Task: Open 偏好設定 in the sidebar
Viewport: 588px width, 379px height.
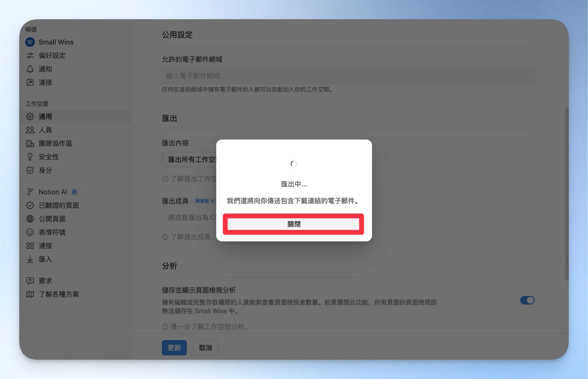Action: 52,55
